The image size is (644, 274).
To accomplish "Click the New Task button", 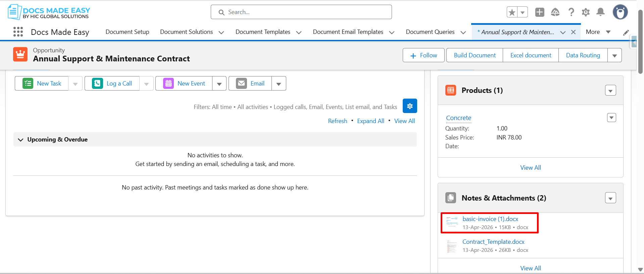I will tap(42, 83).
